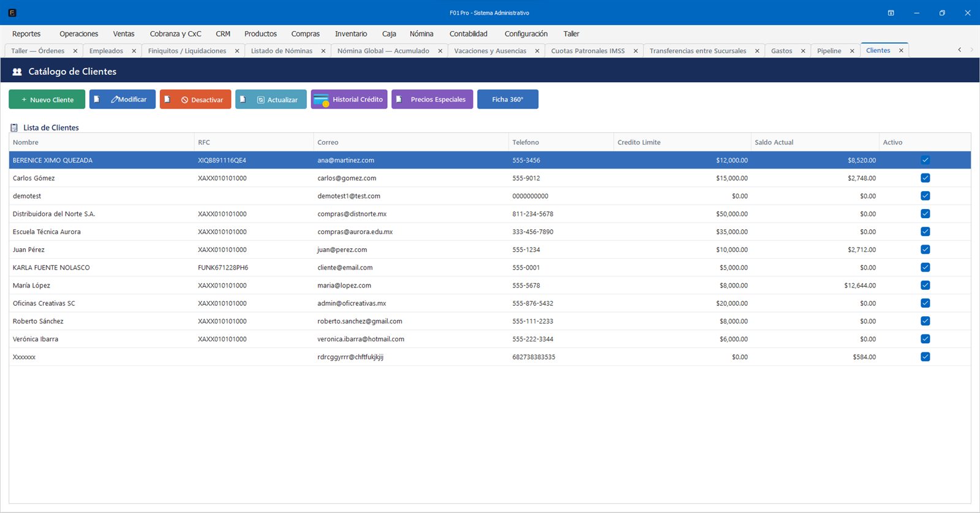Click the Lista de Clientes list icon

coord(14,127)
